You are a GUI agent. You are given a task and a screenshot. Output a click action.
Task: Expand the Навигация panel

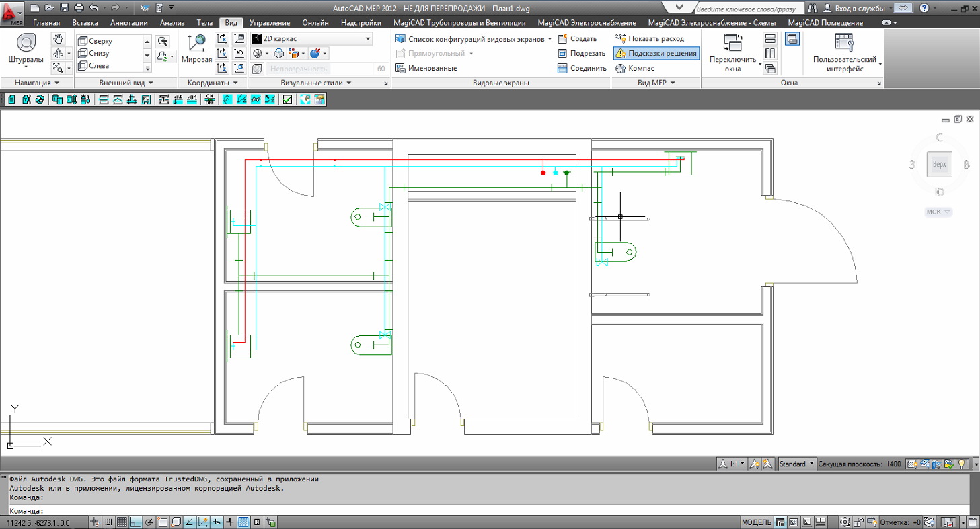coord(37,83)
